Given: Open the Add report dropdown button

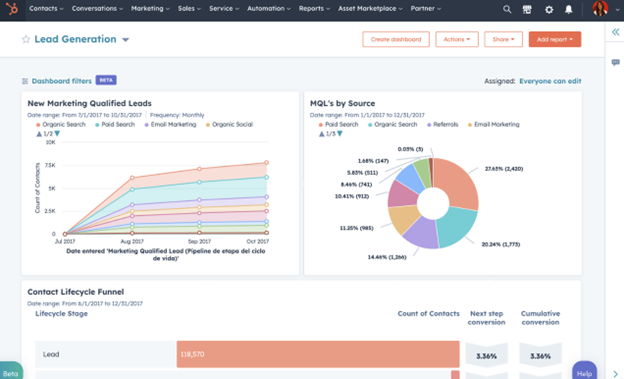Looking at the screenshot, I should (555, 39).
